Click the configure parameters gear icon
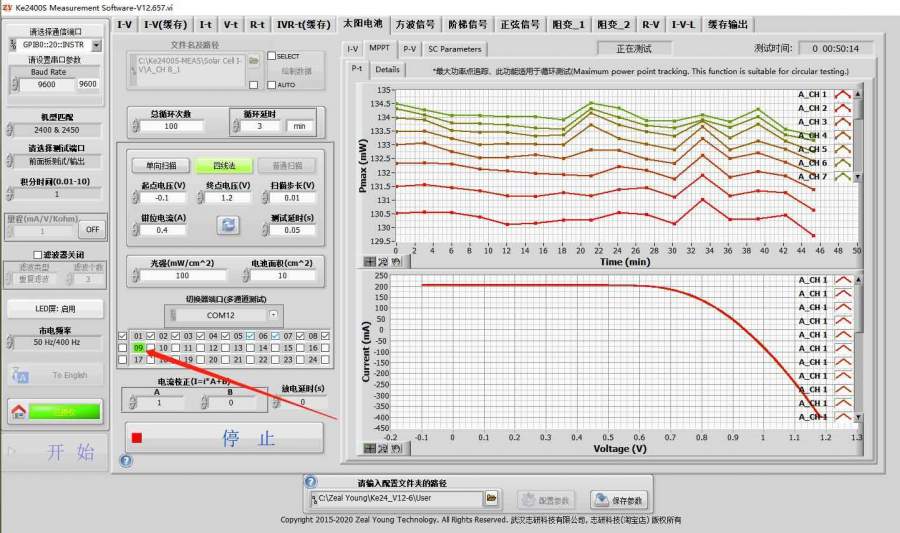Image resolution: width=900 pixels, height=533 pixels. 528,500
